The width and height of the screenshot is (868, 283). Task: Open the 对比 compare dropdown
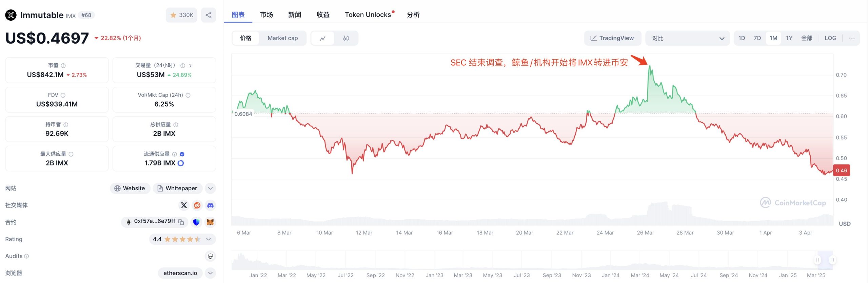(x=687, y=38)
